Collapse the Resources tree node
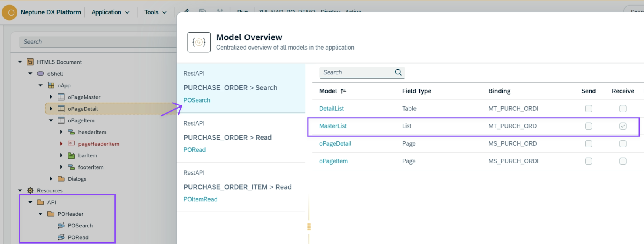Screen dimensions: 644x244 pyautogui.click(x=20, y=190)
